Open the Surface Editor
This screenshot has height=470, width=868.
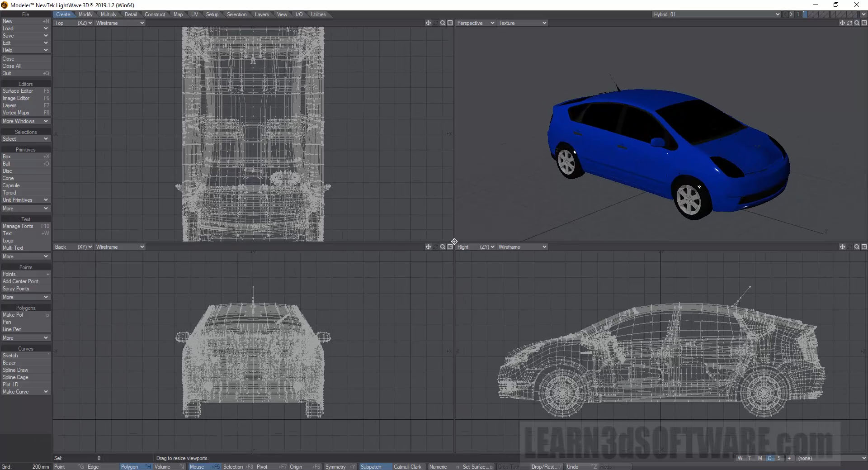(18, 91)
